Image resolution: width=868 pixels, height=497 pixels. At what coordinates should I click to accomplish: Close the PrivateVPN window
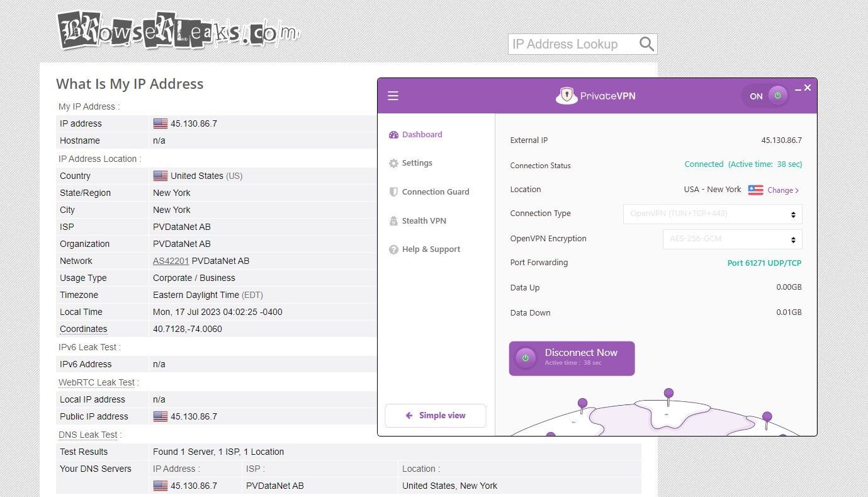tap(808, 88)
